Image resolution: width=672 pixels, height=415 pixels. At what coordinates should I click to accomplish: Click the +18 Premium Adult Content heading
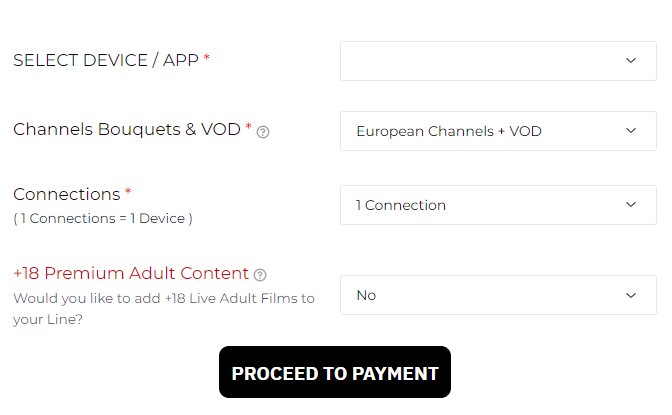[130, 273]
